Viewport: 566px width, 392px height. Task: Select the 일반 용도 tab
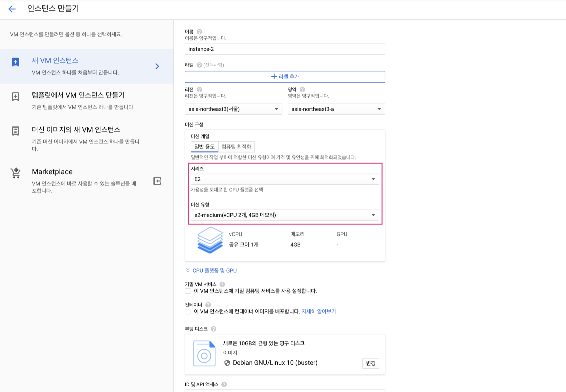204,147
